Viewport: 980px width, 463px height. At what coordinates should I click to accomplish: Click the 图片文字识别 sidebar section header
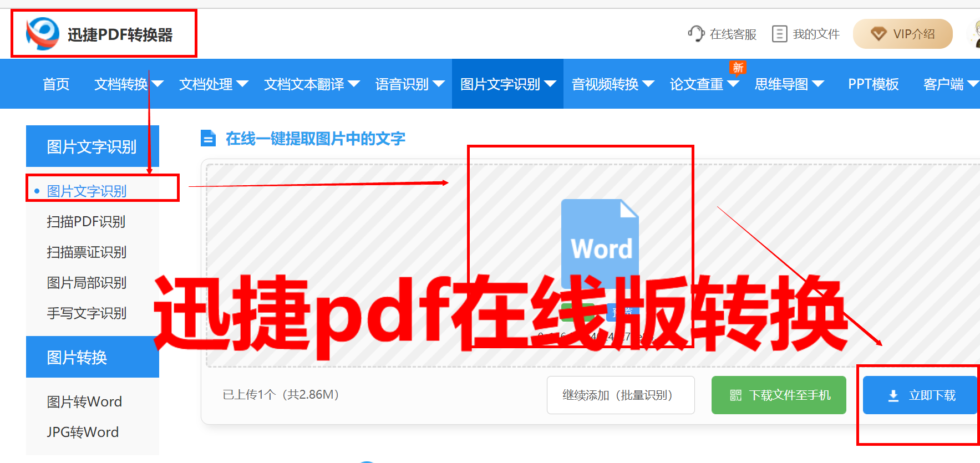[93, 146]
